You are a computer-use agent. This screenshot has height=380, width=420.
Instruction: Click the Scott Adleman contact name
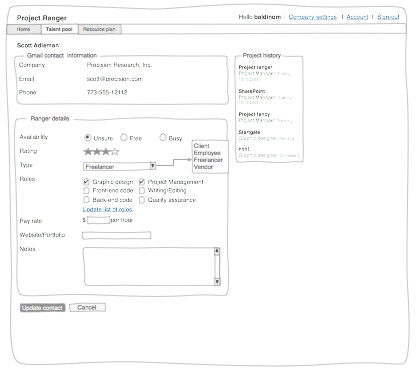38,45
